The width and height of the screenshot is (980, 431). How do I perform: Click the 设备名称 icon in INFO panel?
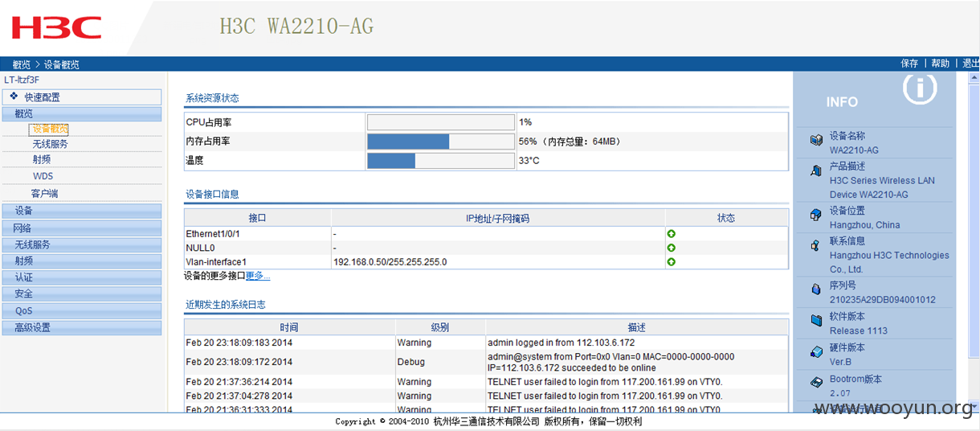(816, 141)
